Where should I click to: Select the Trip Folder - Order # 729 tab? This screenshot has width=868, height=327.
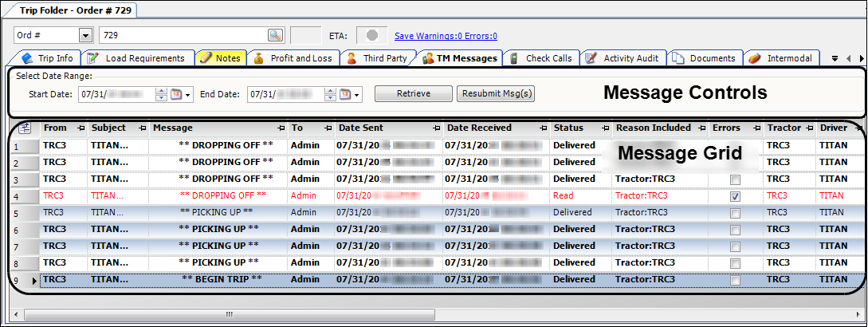point(74,10)
